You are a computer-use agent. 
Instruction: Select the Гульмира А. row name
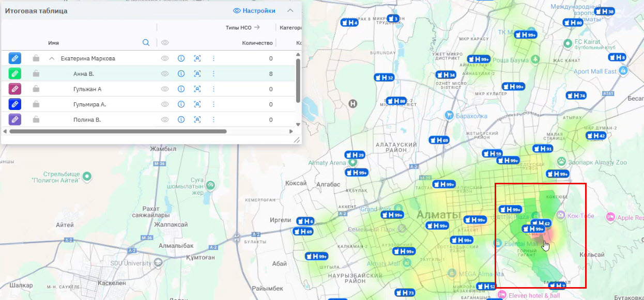click(89, 104)
